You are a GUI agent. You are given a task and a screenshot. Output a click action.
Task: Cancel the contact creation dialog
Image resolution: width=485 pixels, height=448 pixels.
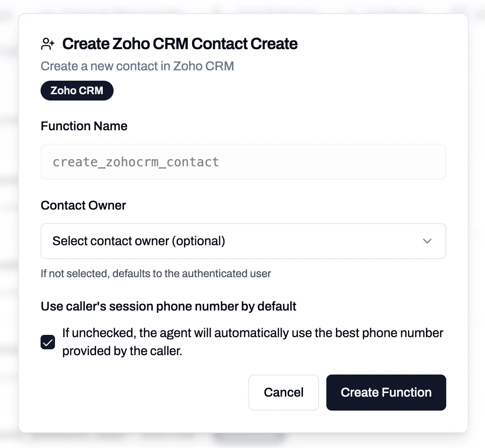click(x=284, y=392)
